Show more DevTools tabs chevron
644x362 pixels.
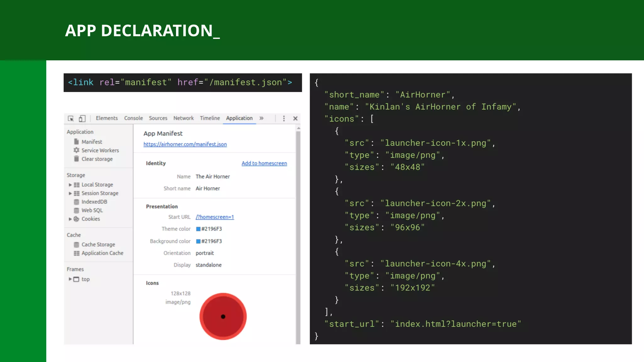click(x=261, y=118)
